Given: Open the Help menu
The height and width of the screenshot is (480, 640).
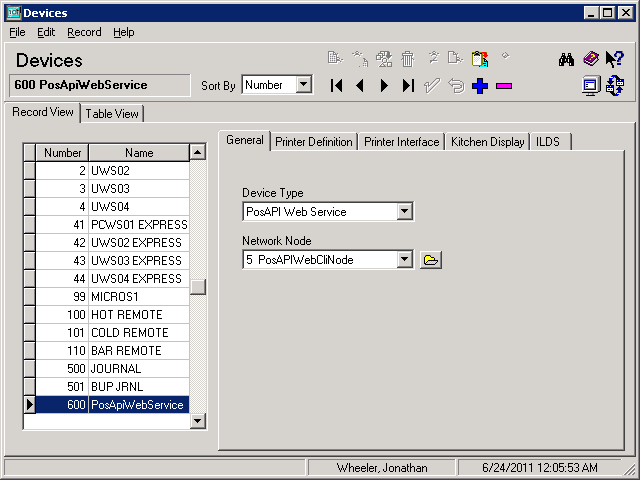Looking at the screenshot, I should point(124,32).
